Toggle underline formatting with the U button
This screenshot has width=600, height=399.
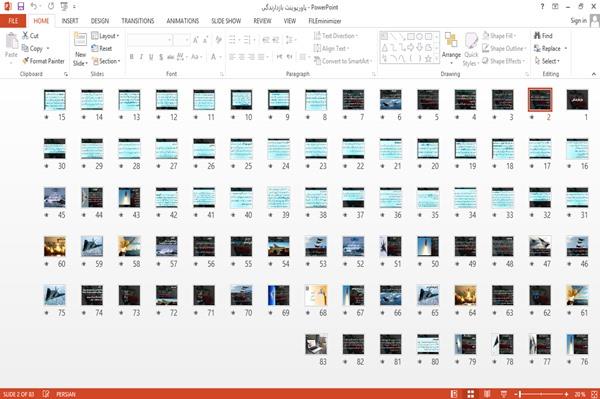coord(151,57)
